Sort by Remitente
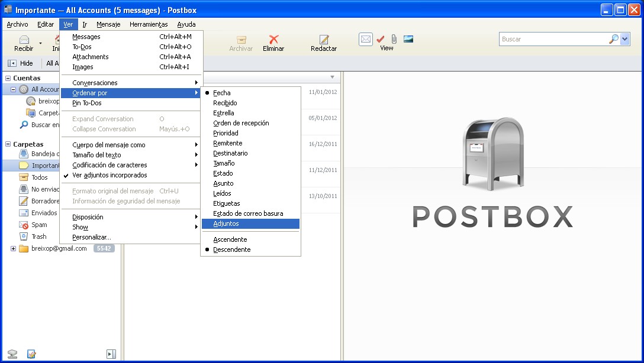The image size is (644, 363). pos(250,143)
